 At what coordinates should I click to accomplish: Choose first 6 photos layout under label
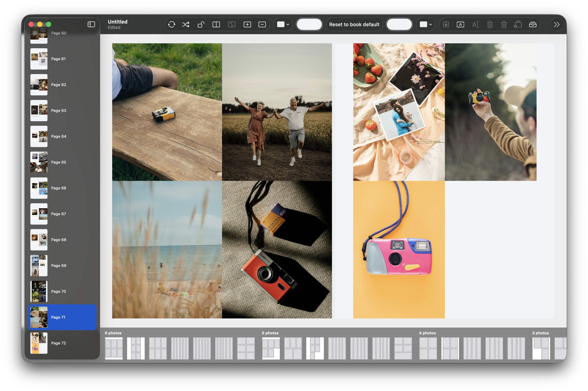(x=114, y=348)
